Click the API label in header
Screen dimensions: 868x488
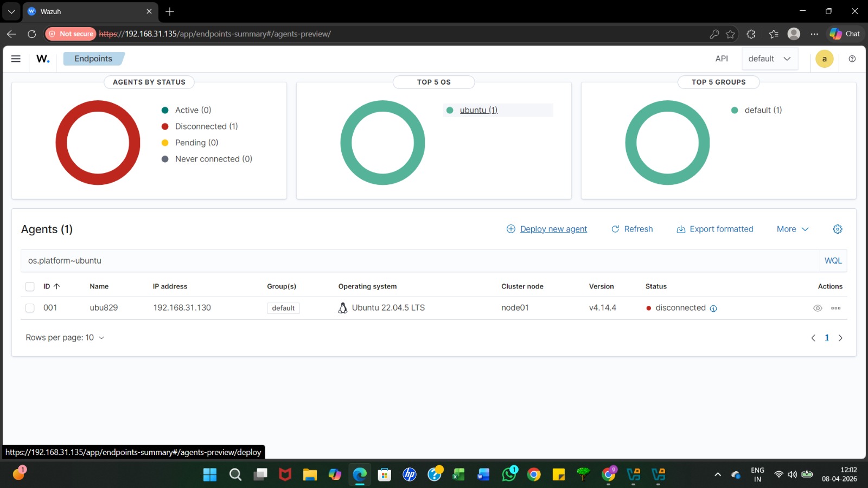pyautogui.click(x=722, y=59)
